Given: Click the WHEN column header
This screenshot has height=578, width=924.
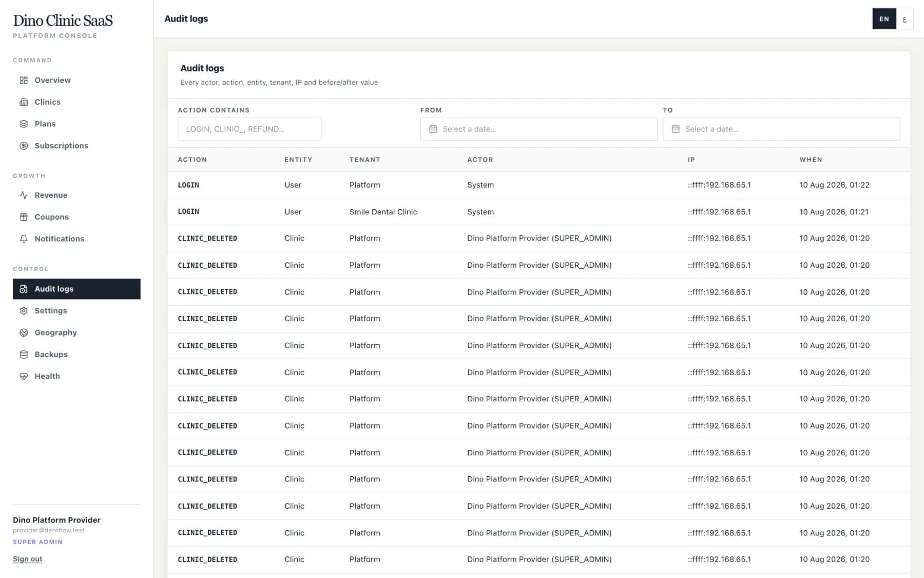Looking at the screenshot, I should tap(811, 160).
